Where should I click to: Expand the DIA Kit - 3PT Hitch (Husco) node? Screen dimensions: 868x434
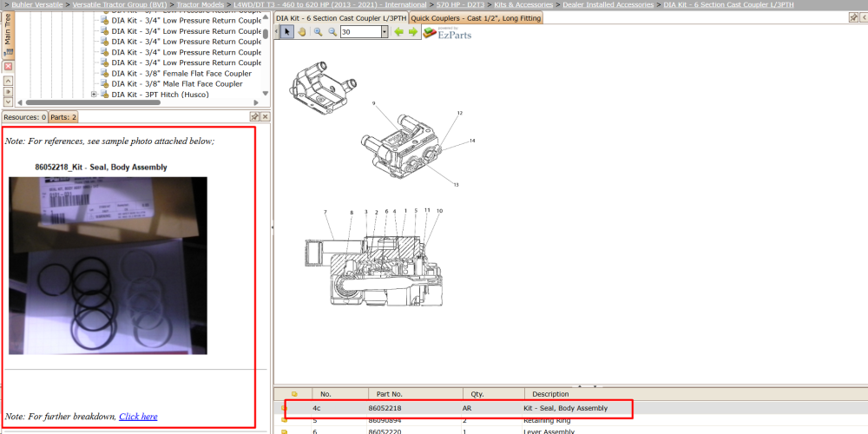point(94,95)
